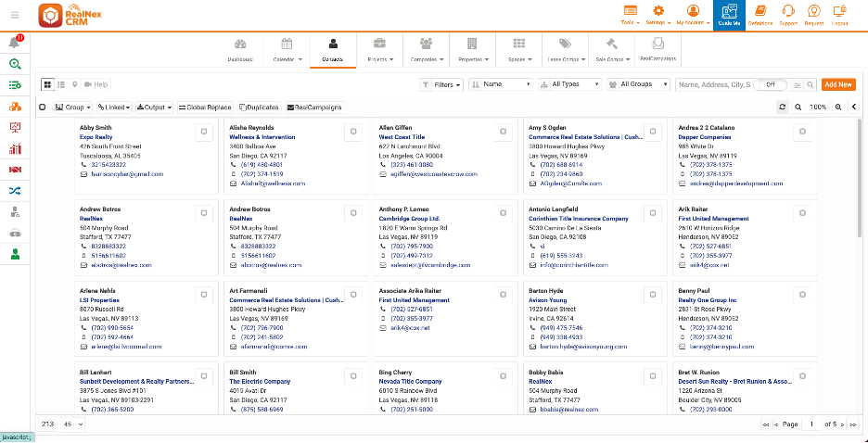The image size is (868, 443).
Task: Open the RealNex CRM logo home
Action: click(70, 15)
